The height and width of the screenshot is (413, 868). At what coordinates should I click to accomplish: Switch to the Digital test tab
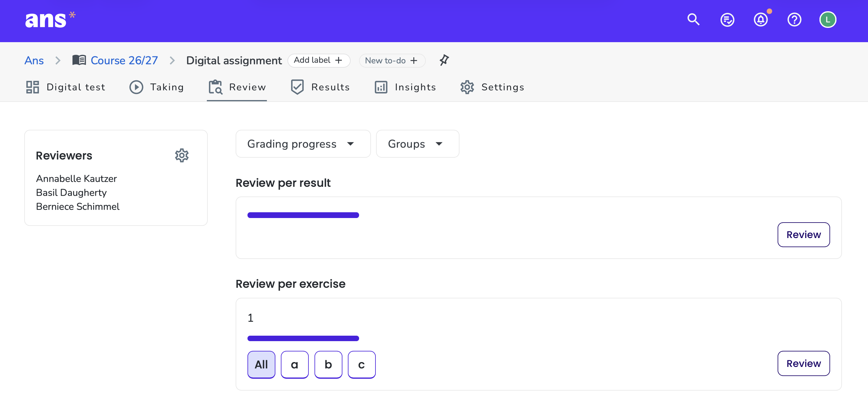pyautogui.click(x=66, y=87)
